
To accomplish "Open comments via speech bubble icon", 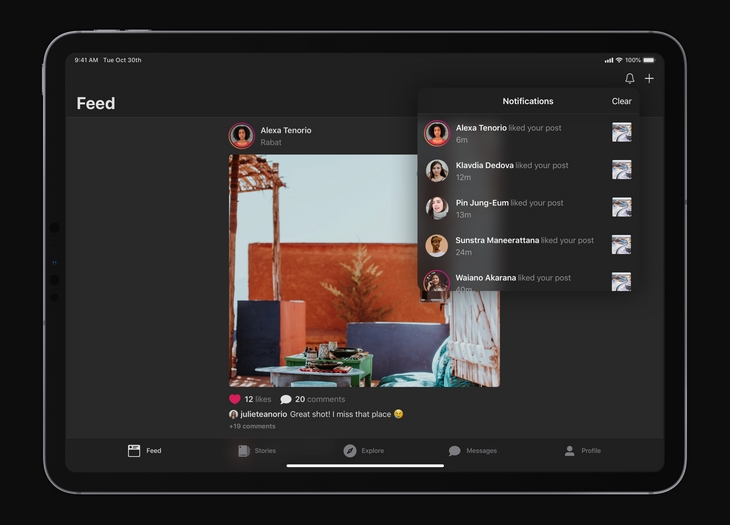I will pos(286,399).
